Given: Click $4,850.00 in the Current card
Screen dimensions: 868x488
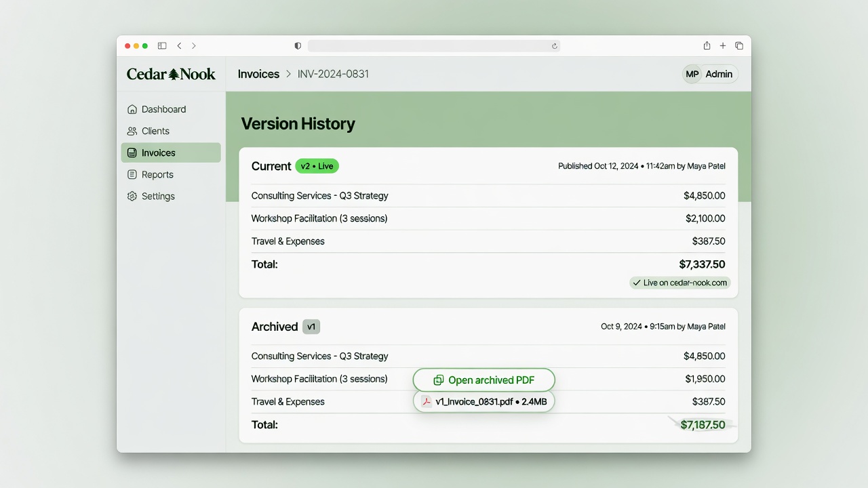Looking at the screenshot, I should [x=704, y=196].
